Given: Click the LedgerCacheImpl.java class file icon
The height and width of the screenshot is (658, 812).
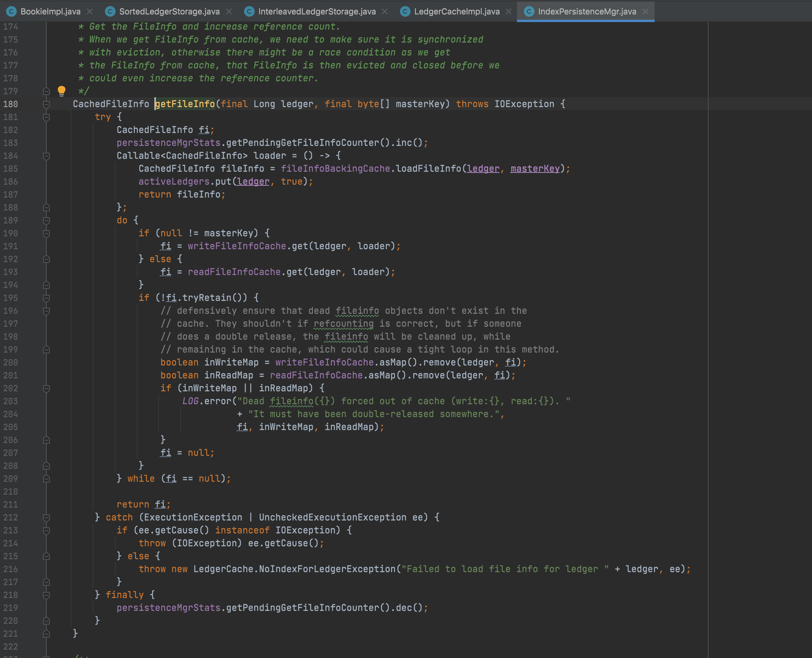Looking at the screenshot, I should pyautogui.click(x=405, y=11).
